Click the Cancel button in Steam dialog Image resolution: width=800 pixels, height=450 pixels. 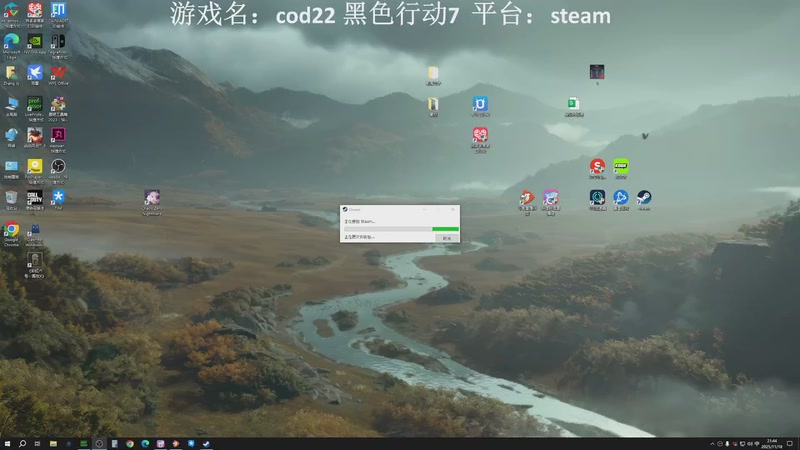click(x=446, y=238)
